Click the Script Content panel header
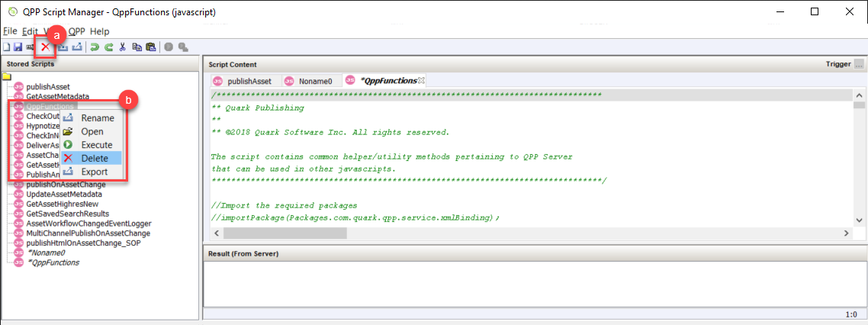The height and width of the screenshot is (325, 868). click(x=534, y=64)
